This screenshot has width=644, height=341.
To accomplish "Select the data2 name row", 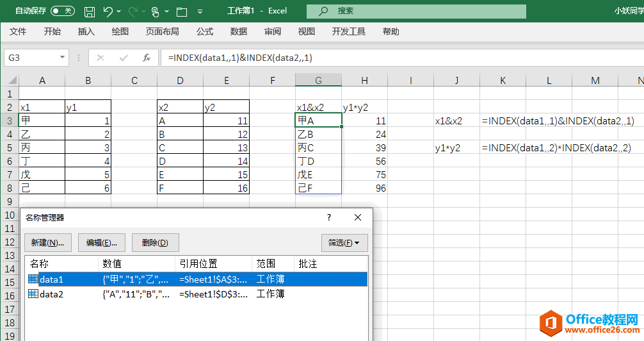I will click(197, 294).
